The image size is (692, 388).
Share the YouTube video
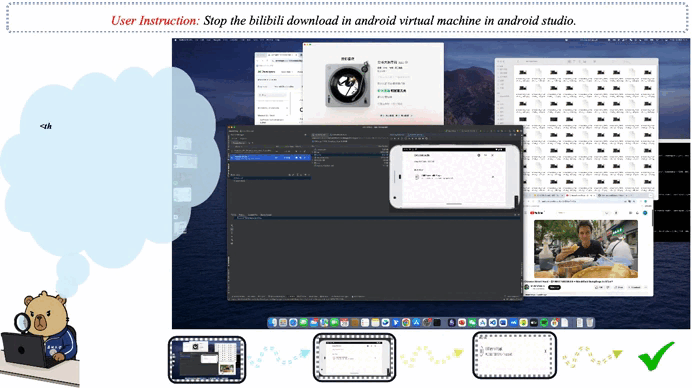tap(619, 287)
